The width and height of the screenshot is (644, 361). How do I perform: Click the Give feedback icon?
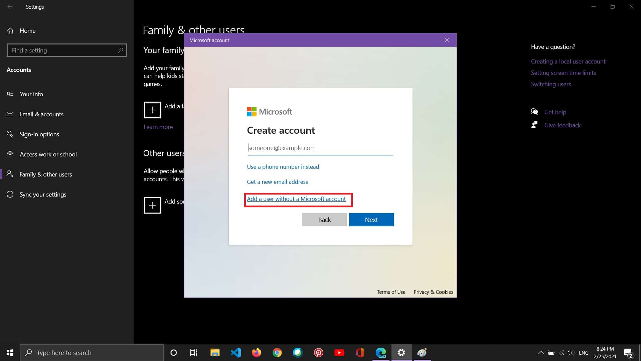[535, 124]
